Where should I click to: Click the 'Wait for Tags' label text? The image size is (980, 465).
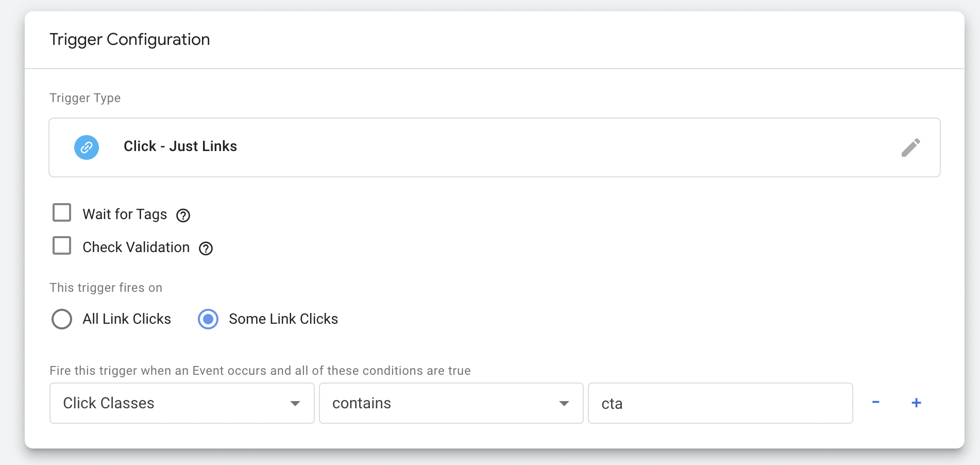coord(125,214)
